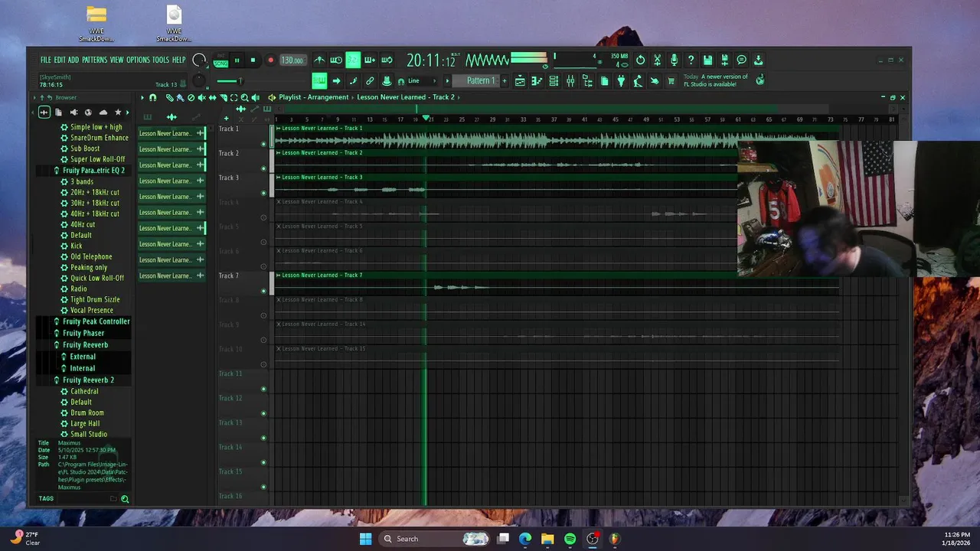The width and height of the screenshot is (980, 551).
Task: Select the playlist pencil draw tool
Action: click(x=169, y=97)
